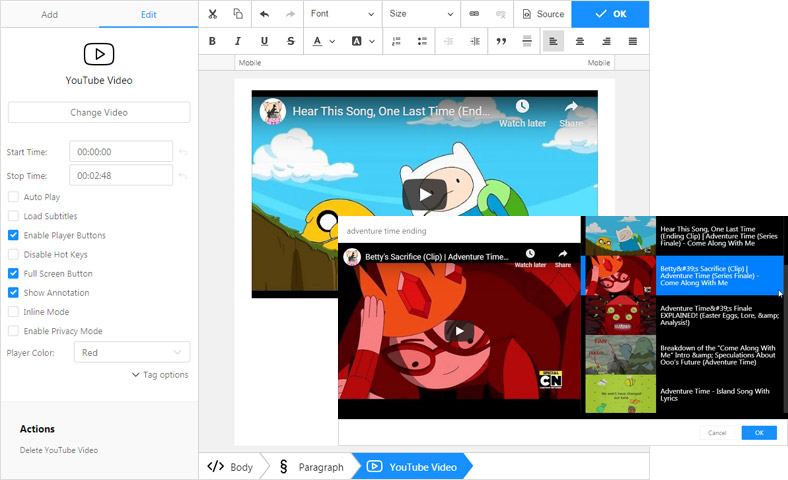This screenshot has height=480, width=788.
Task: Select Island Song With Lyrics result
Action: click(684, 395)
